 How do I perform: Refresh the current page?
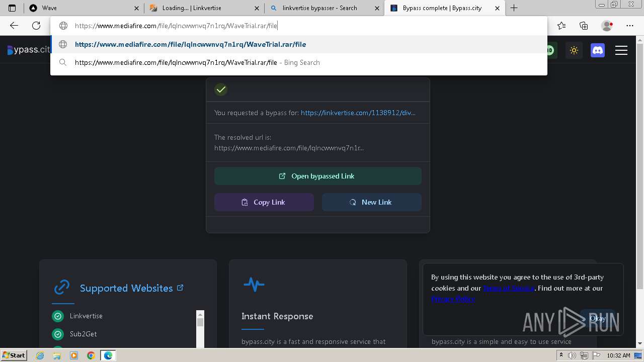(x=36, y=26)
